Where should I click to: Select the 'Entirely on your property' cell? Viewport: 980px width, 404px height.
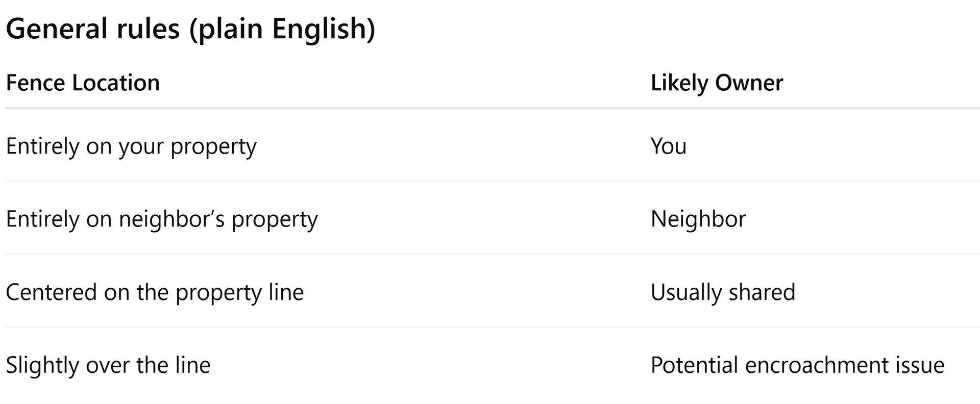(x=131, y=146)
